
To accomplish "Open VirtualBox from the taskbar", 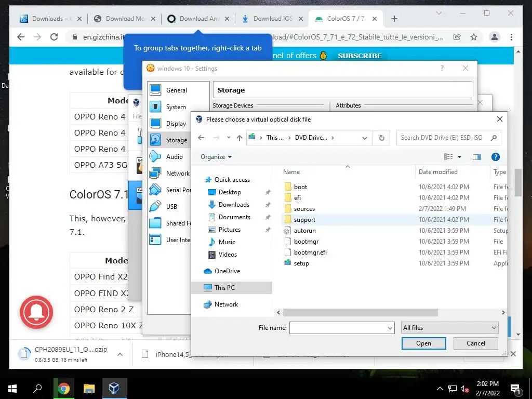I will 114,389.
